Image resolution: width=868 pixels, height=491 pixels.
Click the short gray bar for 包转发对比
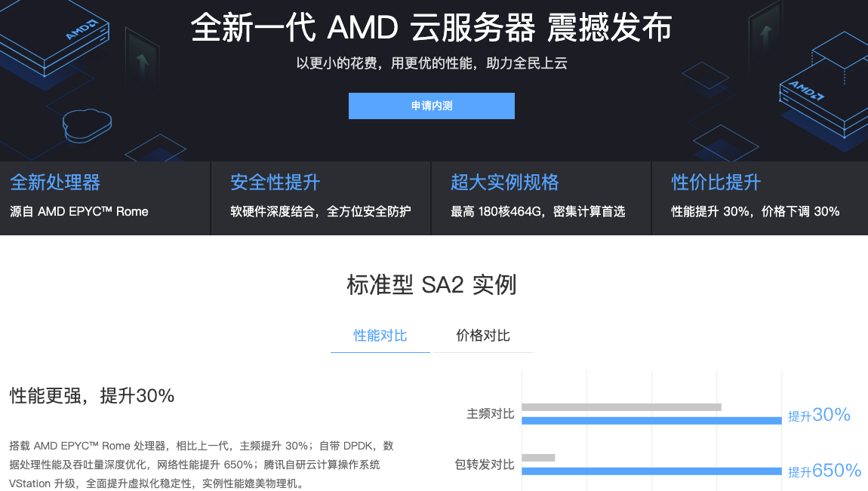point(538,458)
